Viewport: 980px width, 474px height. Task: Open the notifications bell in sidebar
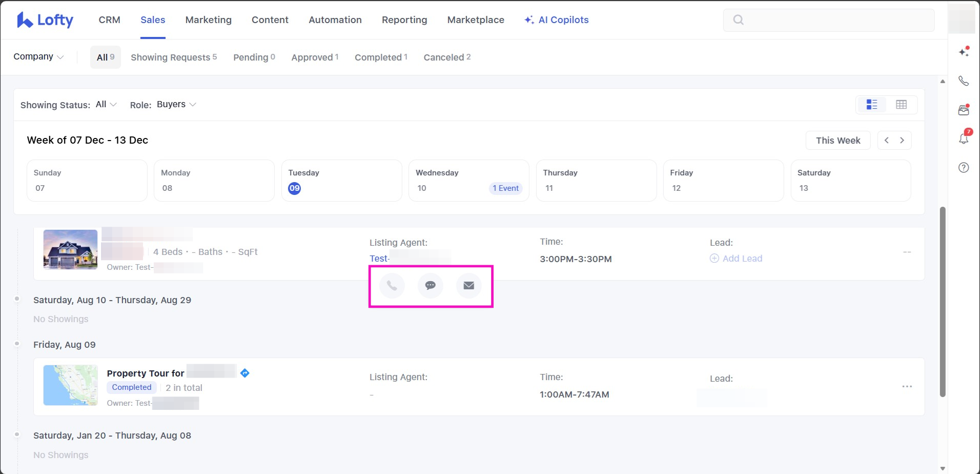tap(964, 139)
